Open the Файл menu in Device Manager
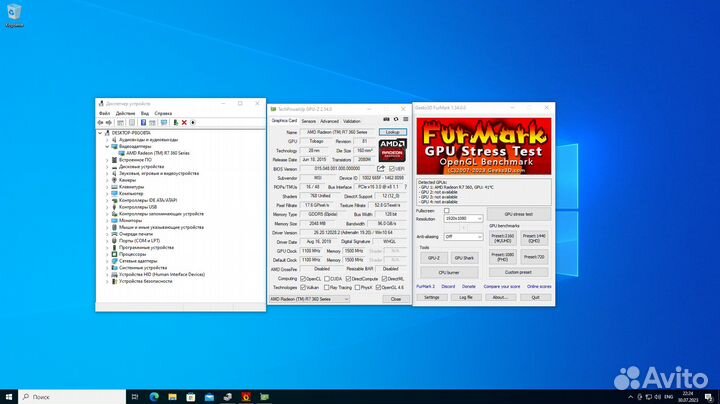This screenshot has width=720, height=404. coord(104,113)
